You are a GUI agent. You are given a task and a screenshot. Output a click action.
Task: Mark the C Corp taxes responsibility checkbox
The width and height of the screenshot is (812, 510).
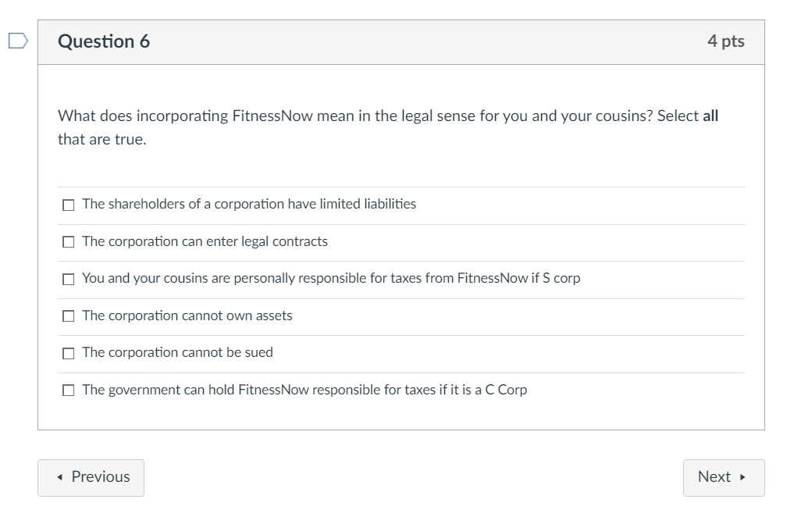click(69, 391)
